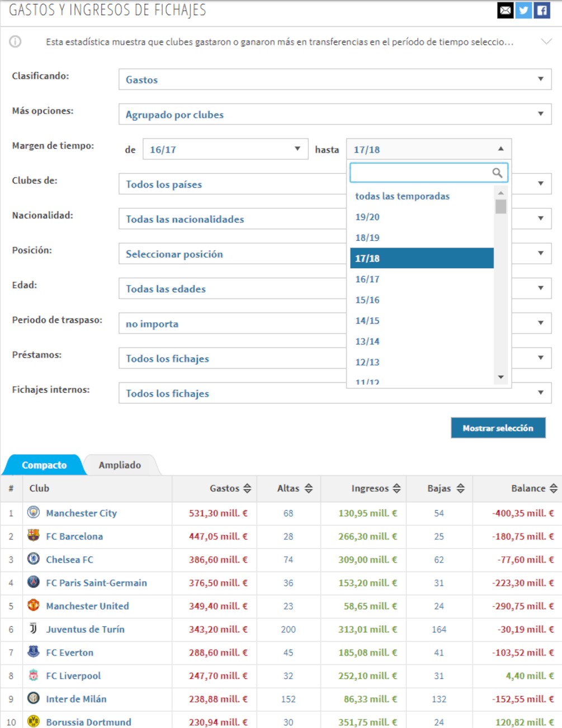Click the season list scrollbar down arrow
562x728 pixels.
click(500, 377)
